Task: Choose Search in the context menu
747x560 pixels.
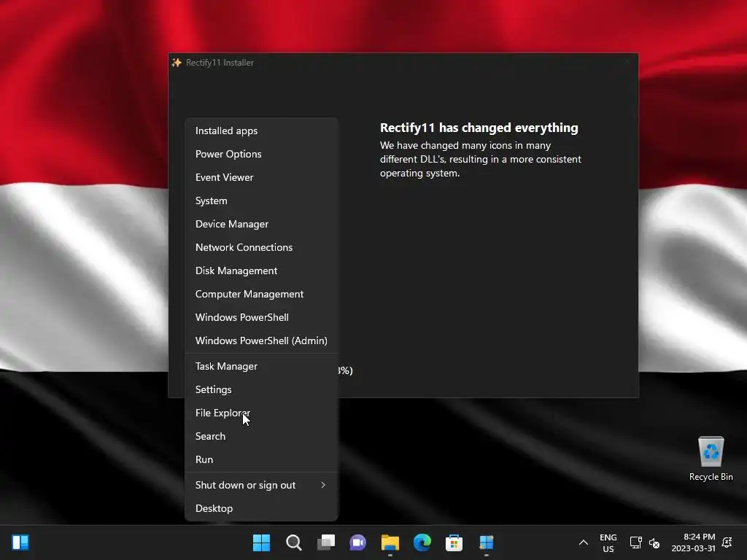Action: pyautogui.click(x=262, y=436)
